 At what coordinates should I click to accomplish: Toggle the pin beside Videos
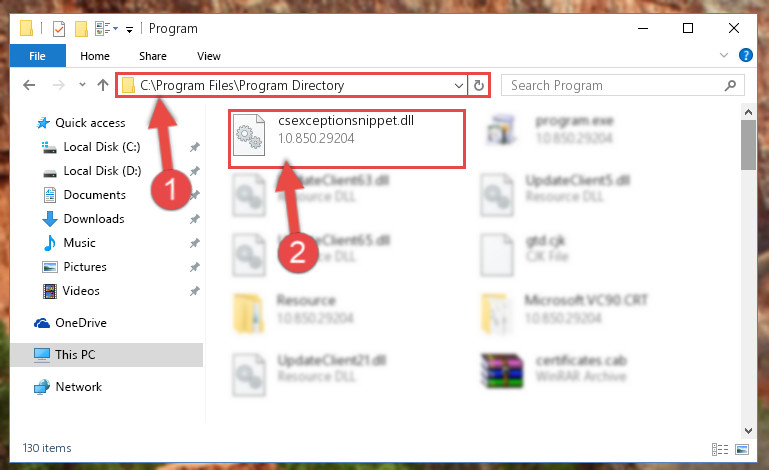(x=195, y=291)
